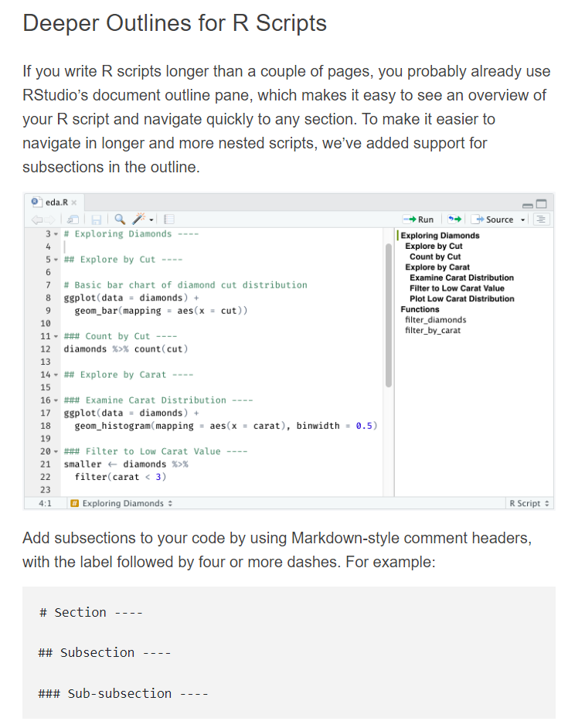
Task: Click the orange section hash icon in status bar
Action: coord(74,503)
